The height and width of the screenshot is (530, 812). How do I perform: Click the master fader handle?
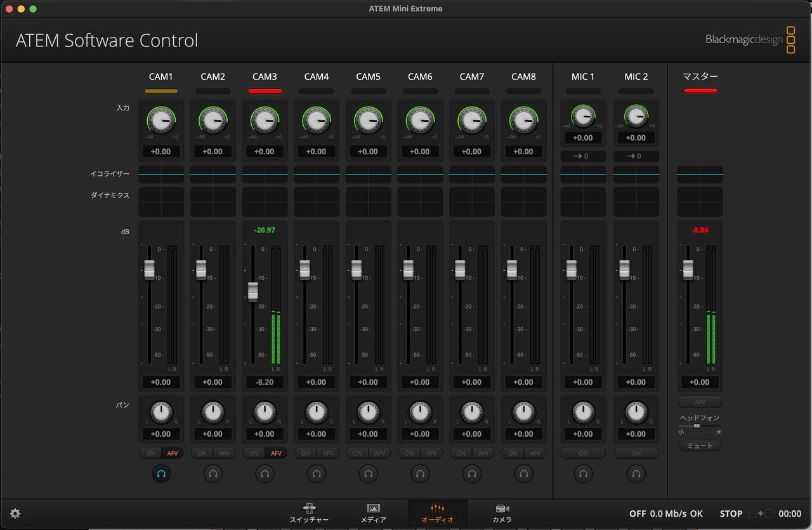(688, 270)
